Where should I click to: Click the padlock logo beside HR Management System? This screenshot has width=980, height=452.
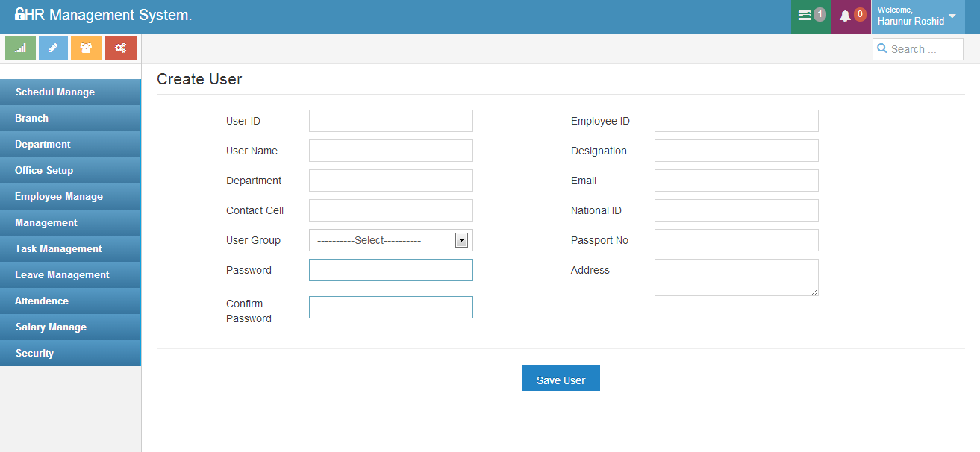(x=19, y=15)
